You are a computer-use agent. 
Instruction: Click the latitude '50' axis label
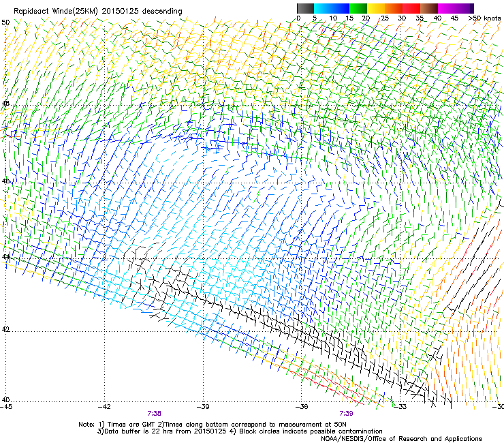[5, 22]
